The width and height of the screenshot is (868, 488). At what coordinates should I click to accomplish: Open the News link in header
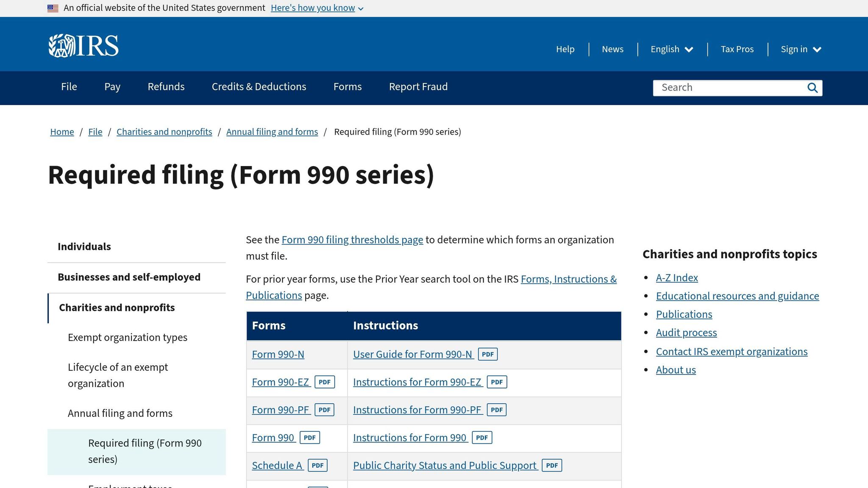click(x=612, y=49)
